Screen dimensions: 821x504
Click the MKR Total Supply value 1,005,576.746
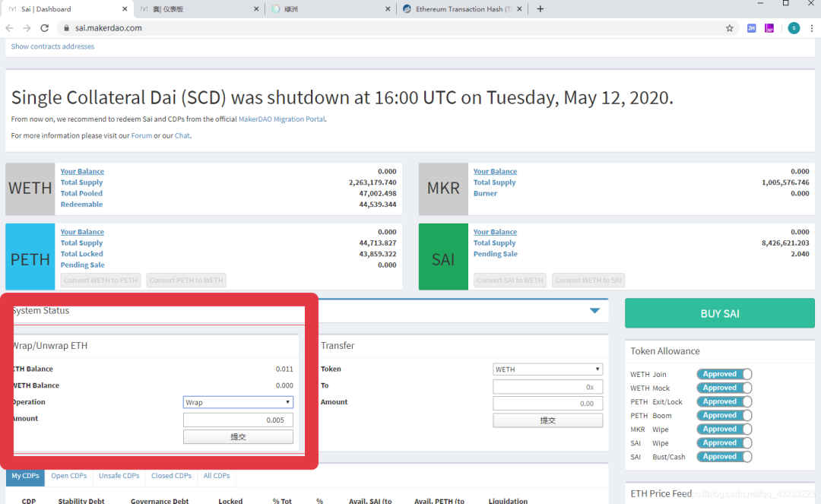click(785, 182)
